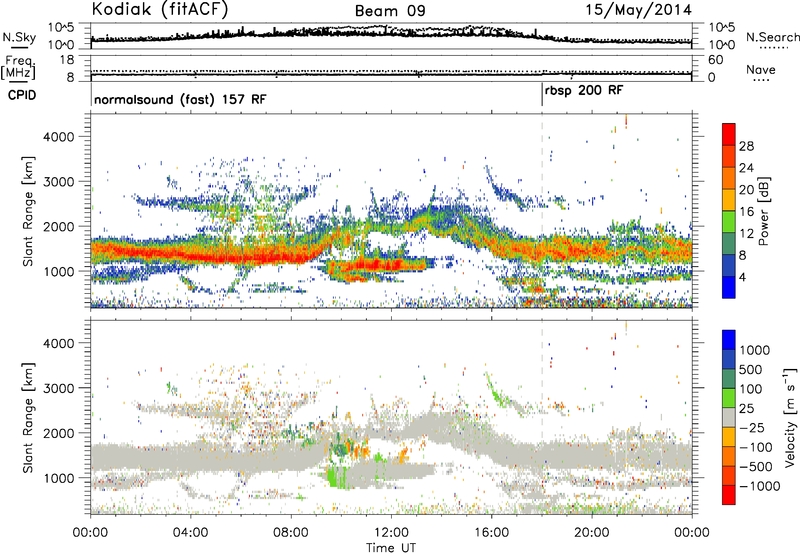Click '2000' on the velocity panel axis
The height and width of the screenshot is (554, 800).
coord(58,433)
